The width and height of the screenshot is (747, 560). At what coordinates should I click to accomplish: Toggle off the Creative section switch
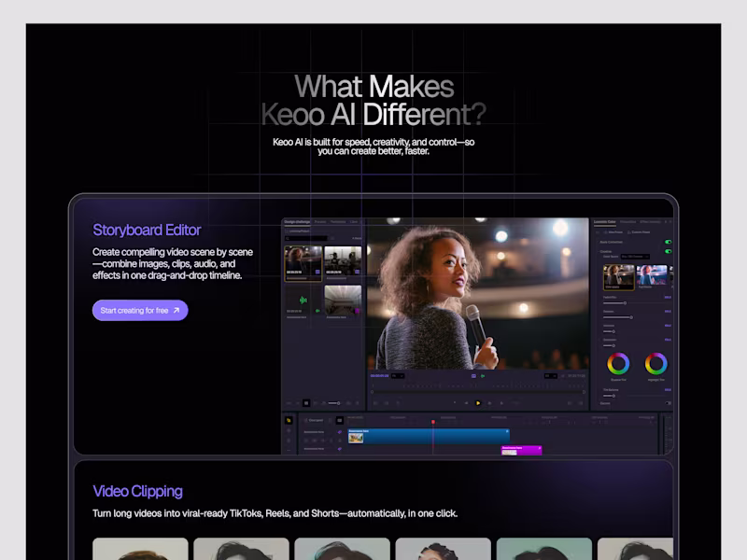(x=668, y=251)
